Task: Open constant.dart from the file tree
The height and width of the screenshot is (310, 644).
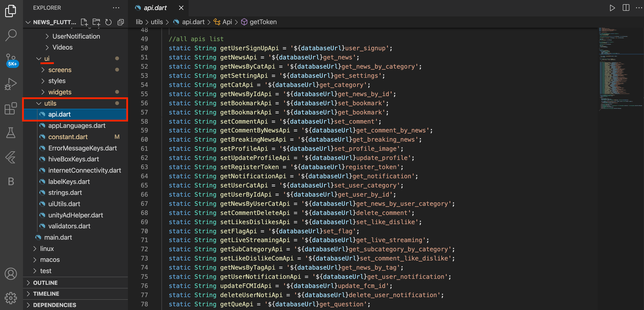Action: coord(68,137)
